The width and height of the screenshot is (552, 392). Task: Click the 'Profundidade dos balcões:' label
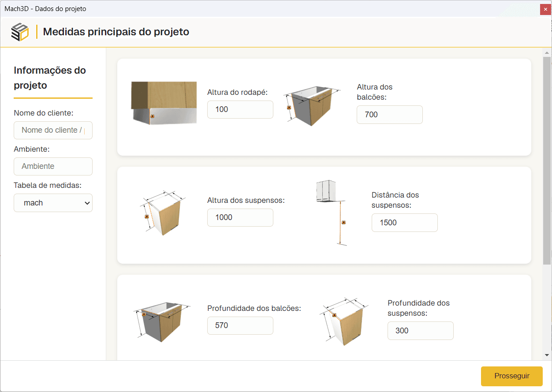(254, 308)
